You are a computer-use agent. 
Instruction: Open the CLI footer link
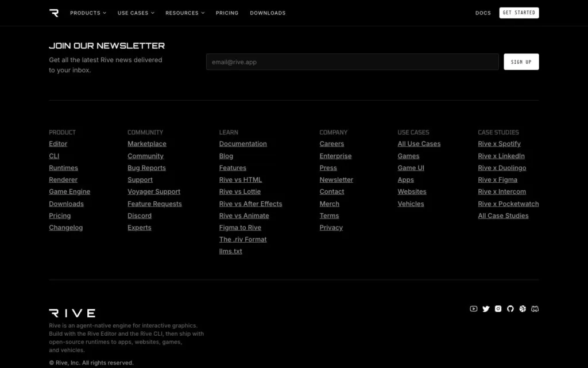(x=54, y=156)
